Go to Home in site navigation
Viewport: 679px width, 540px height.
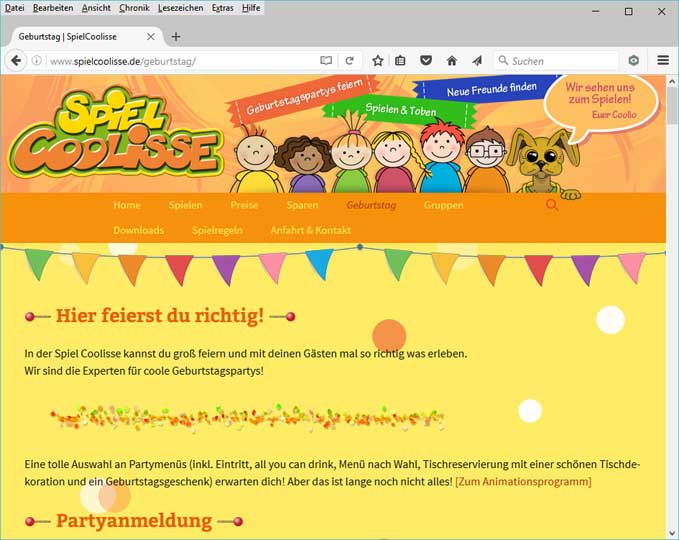click(x=127, y=205)
